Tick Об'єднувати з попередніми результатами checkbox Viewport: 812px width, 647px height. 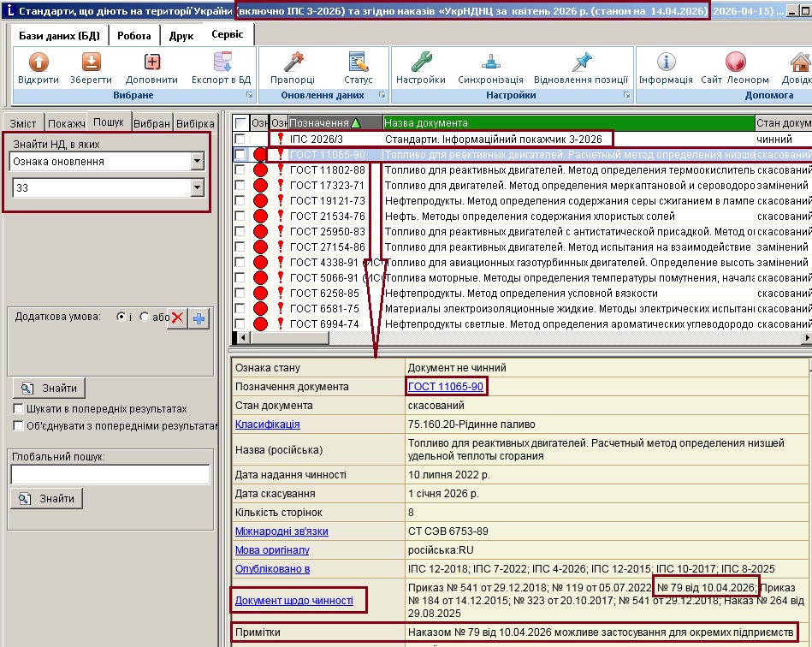19,424
